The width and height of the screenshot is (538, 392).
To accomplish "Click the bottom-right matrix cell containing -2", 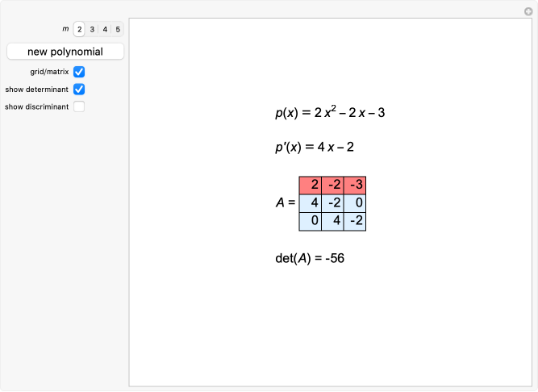I will [355, 220].
